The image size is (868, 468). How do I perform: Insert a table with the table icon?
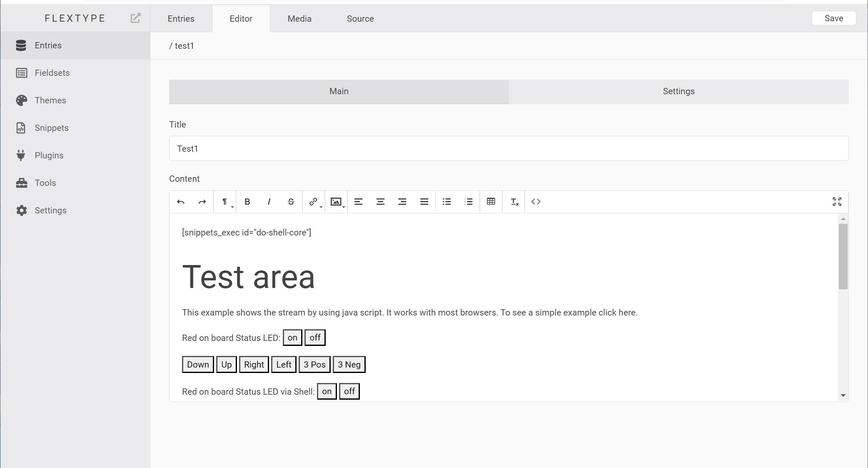coord(491,202)
